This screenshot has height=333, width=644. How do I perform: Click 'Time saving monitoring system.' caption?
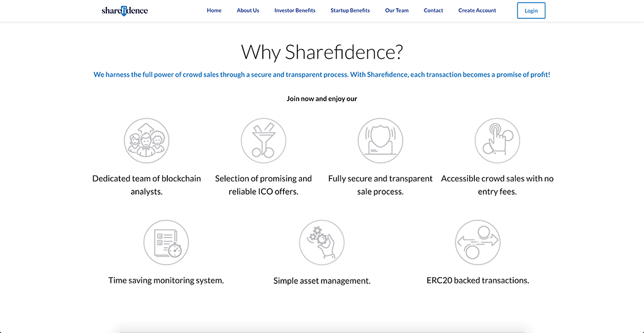[x=166, y=280]
